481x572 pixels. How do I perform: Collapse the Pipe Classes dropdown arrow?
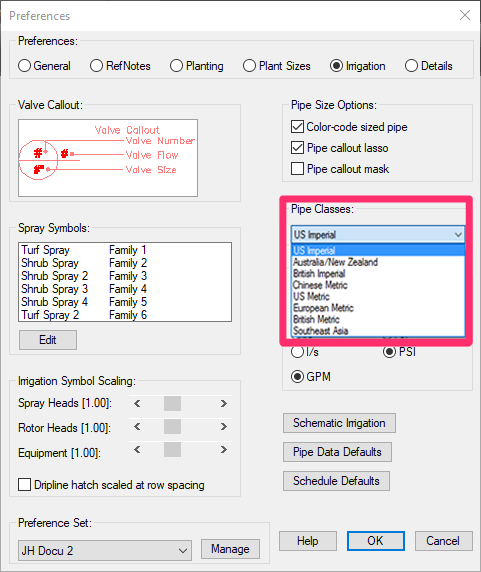pyautogui.click(x=458, y=235)
